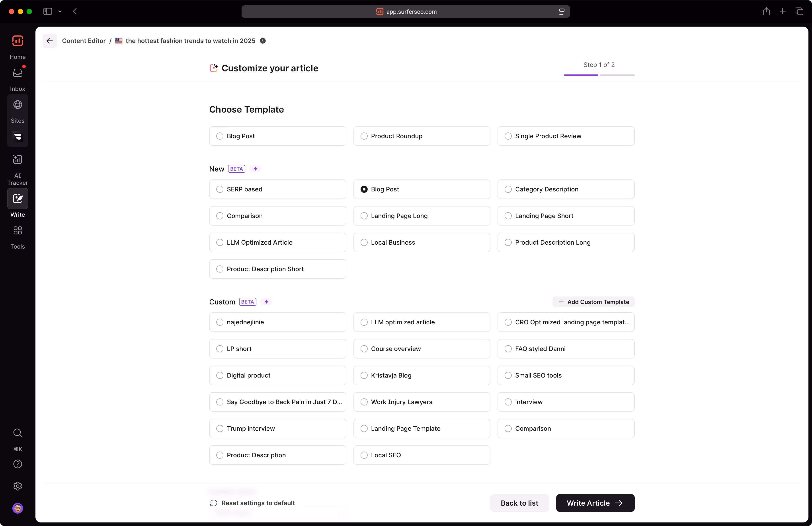Click the Back to list button

point(519,503)
